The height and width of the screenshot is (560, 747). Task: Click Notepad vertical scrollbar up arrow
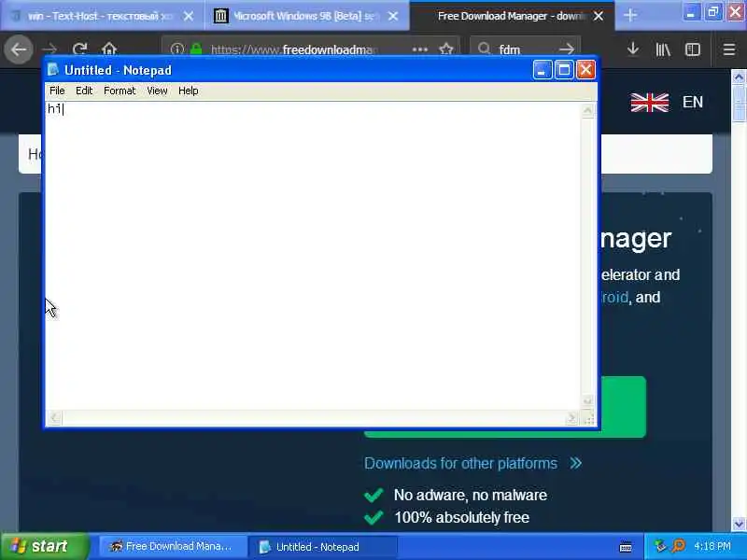click(587, 110)
